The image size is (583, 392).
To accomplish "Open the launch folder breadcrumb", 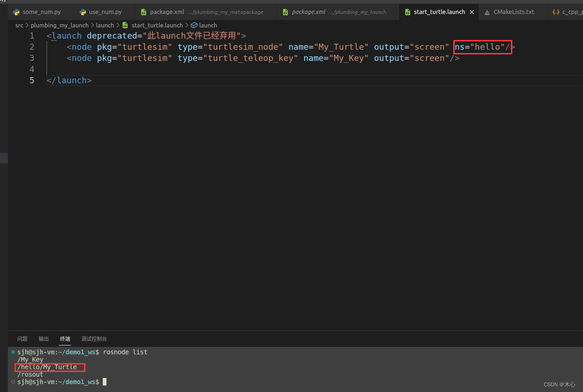I will 105,25.
